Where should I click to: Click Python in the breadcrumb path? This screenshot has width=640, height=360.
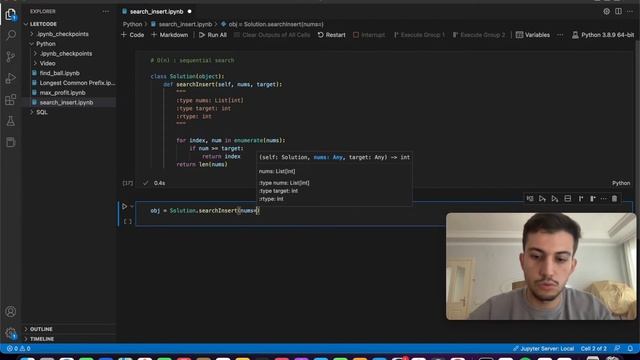tap(132, 24)
